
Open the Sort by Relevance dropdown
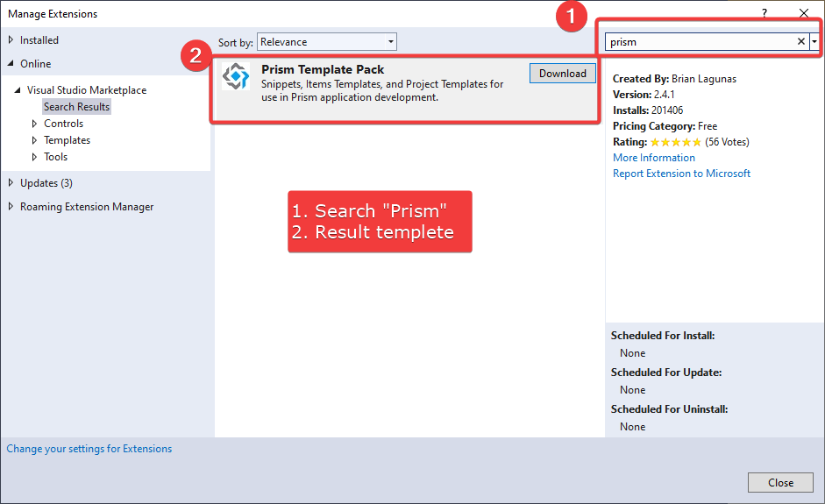tap(327, 42)
